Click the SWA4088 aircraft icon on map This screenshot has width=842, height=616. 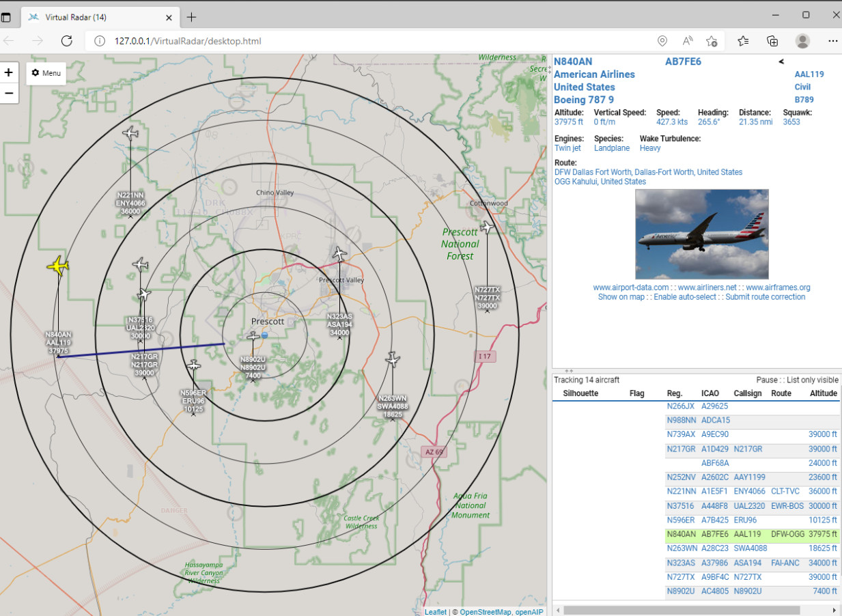(392, 359)
